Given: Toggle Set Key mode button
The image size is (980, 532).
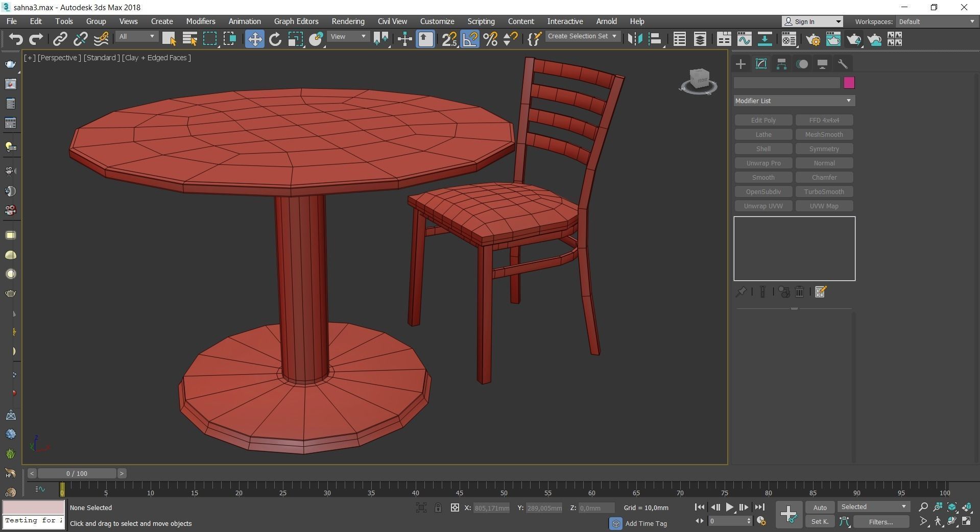Looking at the screenshot, I should pos(820,521).
